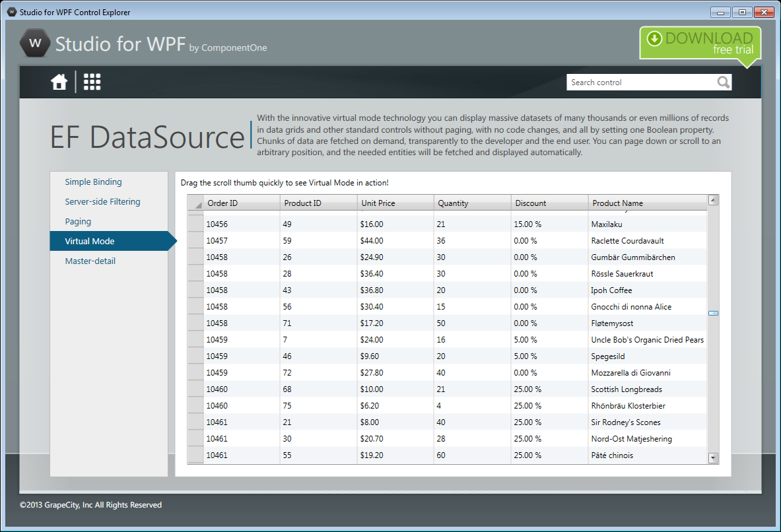Click the $30.40 unit price cell

coord(396,306)
